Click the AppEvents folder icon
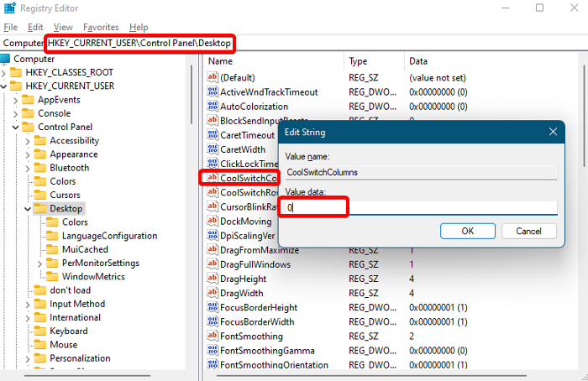 (x=28, y=100)
